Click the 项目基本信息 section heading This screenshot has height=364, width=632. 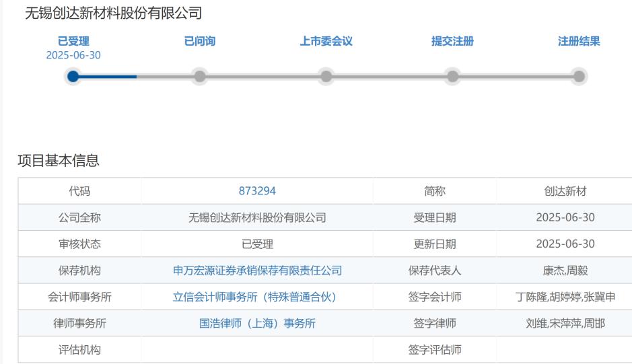pyautogui.click(x=59, y=160)
